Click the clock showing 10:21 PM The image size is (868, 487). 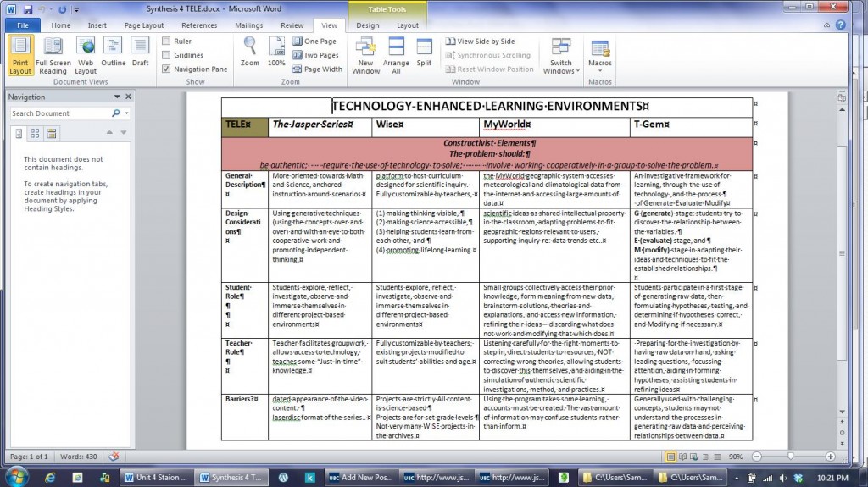point(832,477)
